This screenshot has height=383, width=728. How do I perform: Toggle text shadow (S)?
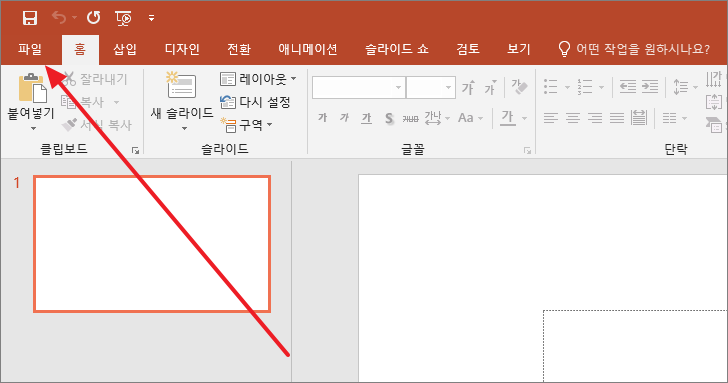tap(389, 118)
